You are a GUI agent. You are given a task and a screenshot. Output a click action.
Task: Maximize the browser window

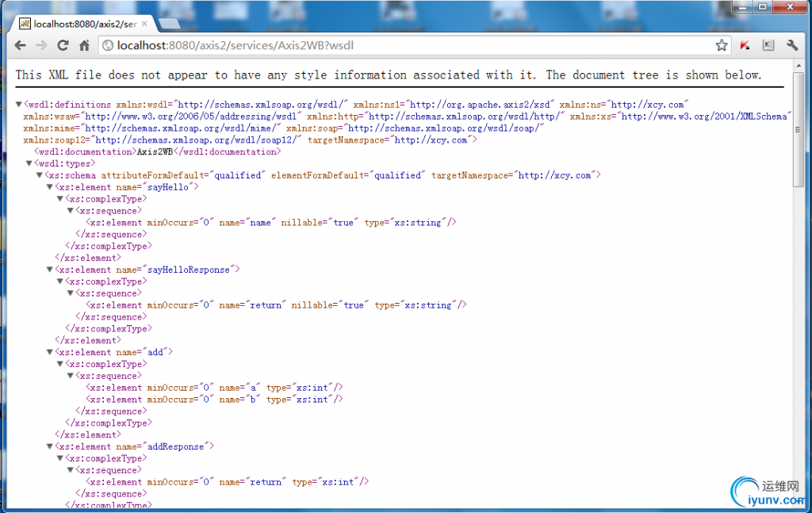(x=763, y=7)
